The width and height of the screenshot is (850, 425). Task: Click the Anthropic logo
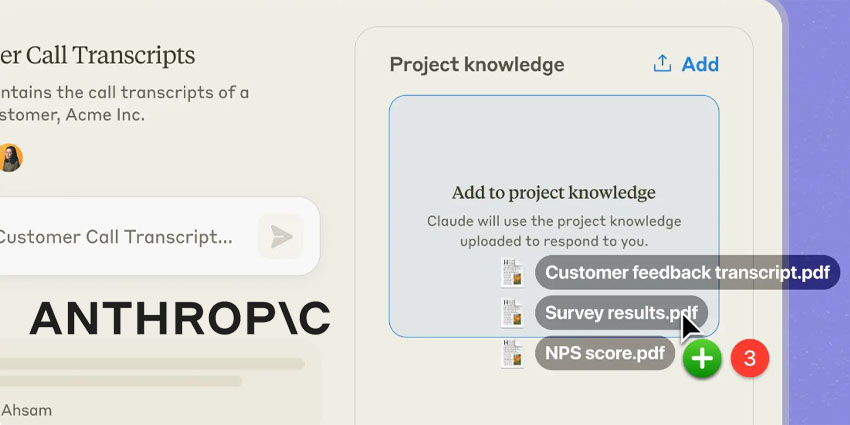(x=179, y=318)
